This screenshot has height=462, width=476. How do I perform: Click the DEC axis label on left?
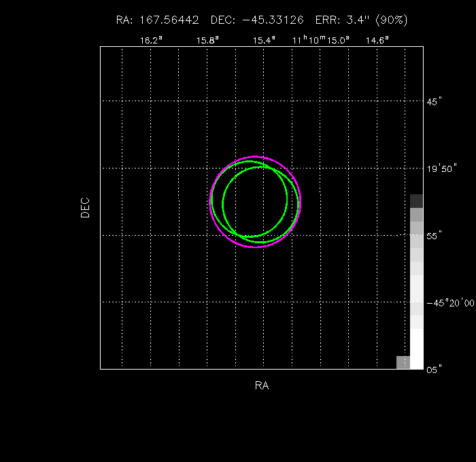(85, 207)
